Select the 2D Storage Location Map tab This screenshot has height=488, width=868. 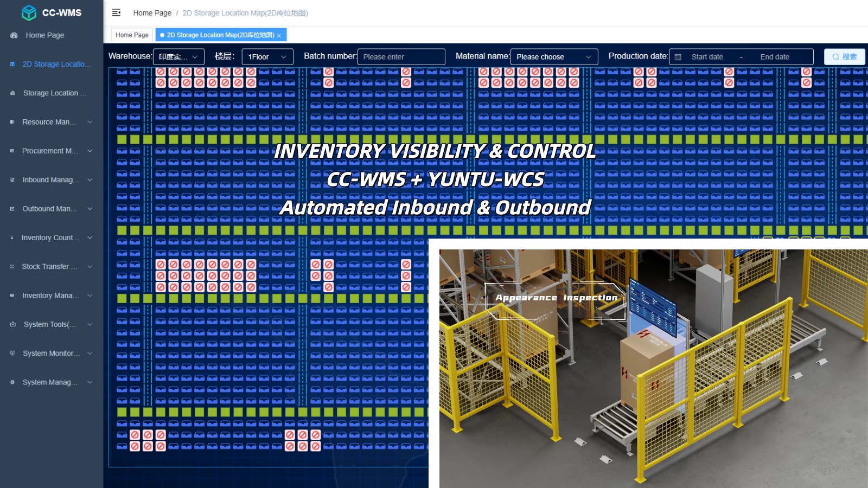pos(221,35)
